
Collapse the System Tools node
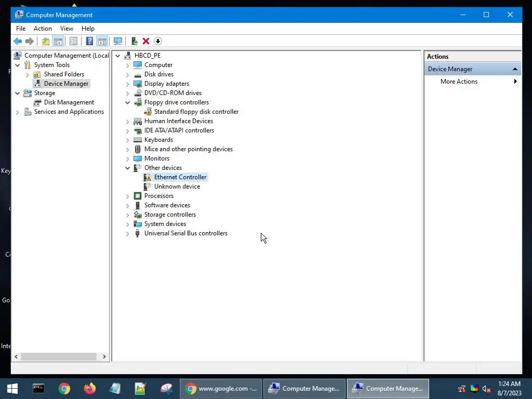point(17,65)
